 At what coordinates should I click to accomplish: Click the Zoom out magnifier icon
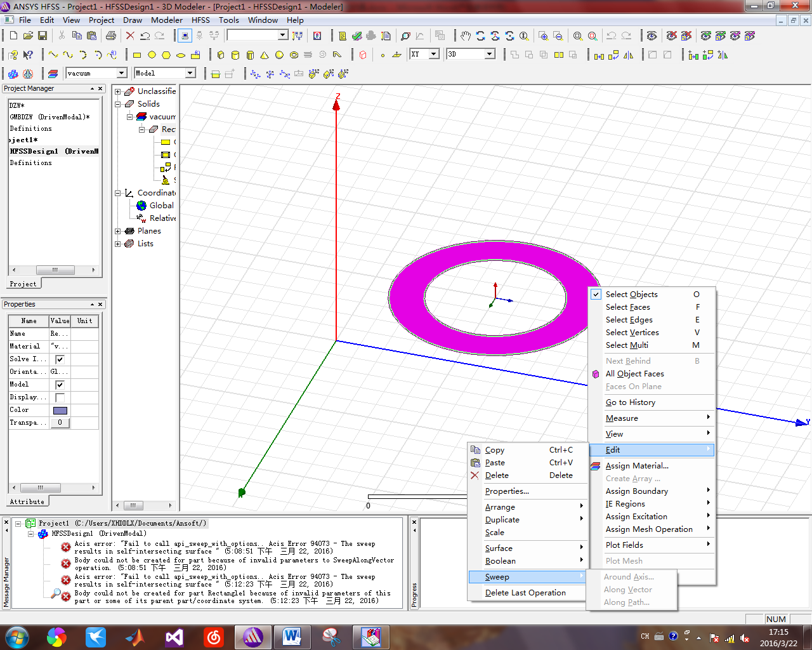click(x=558, y=36)
